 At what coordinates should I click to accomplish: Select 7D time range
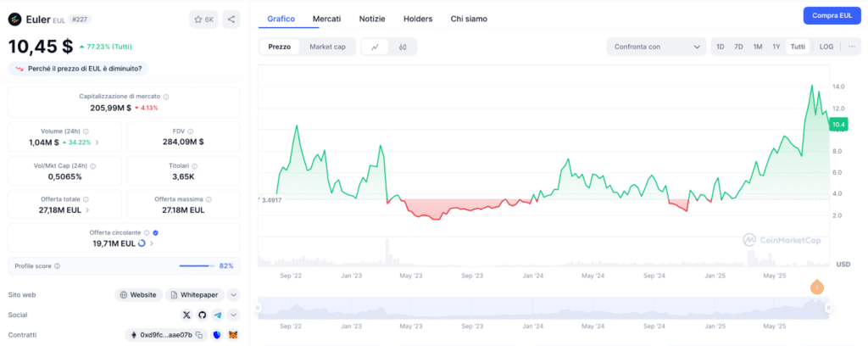pyautogui.click(x=738, y=47)
